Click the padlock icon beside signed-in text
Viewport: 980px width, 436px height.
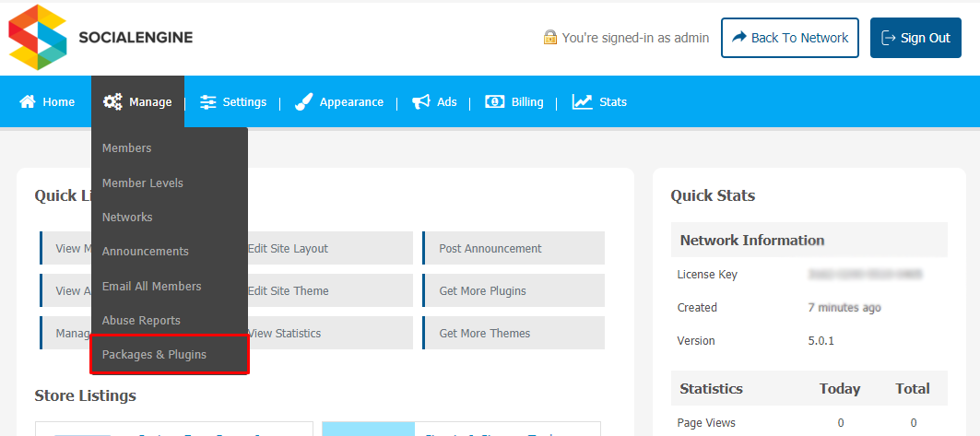(550, 38)
